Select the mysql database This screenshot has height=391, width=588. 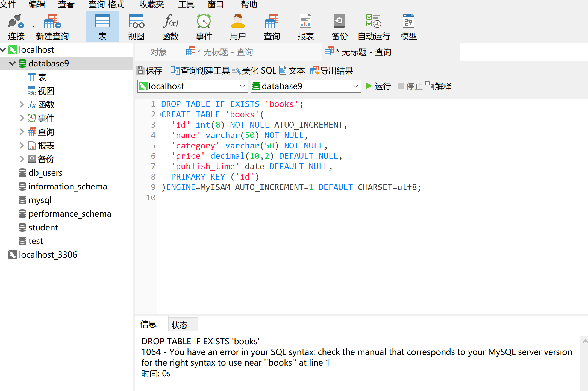pos(35,200)
